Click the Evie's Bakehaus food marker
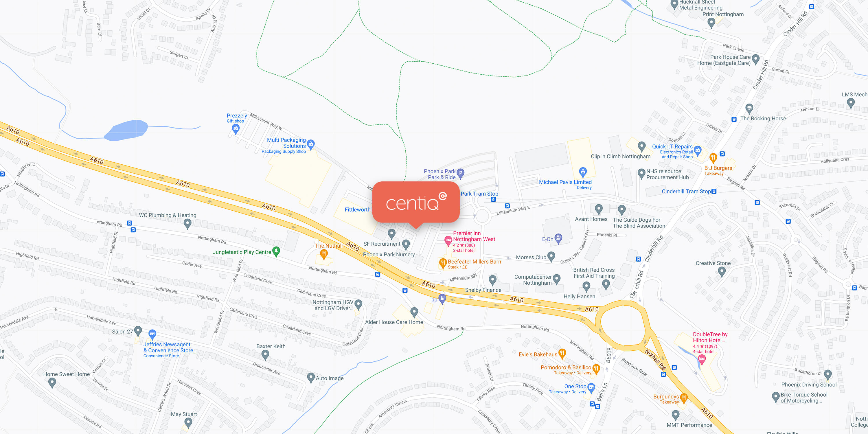Screen dimensions: 868x434 coord(562,354)
